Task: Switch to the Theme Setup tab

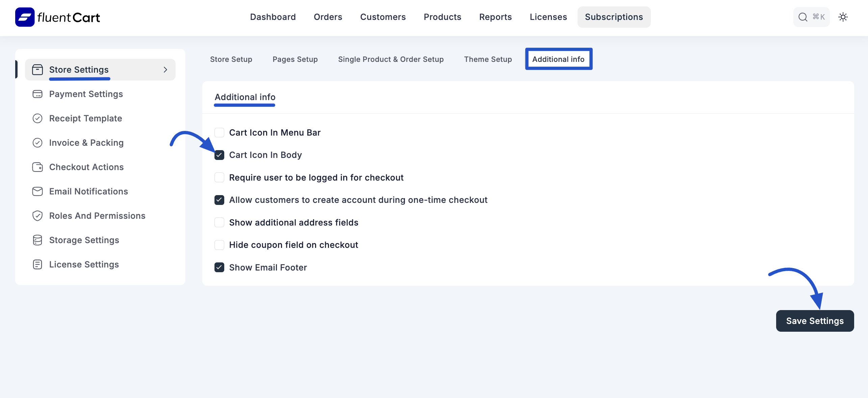Action: (x=488, y=59)
